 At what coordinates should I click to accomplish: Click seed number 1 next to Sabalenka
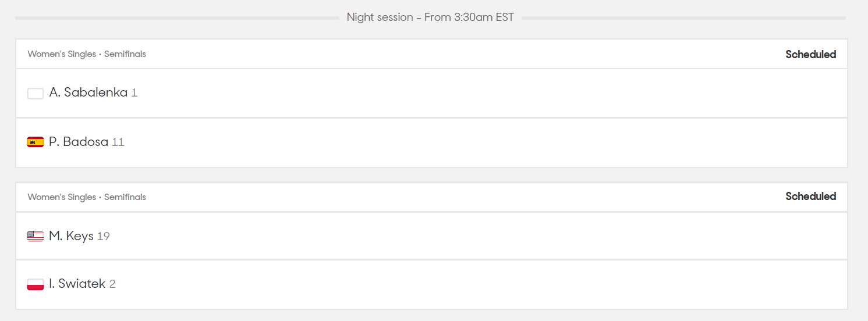134,93
